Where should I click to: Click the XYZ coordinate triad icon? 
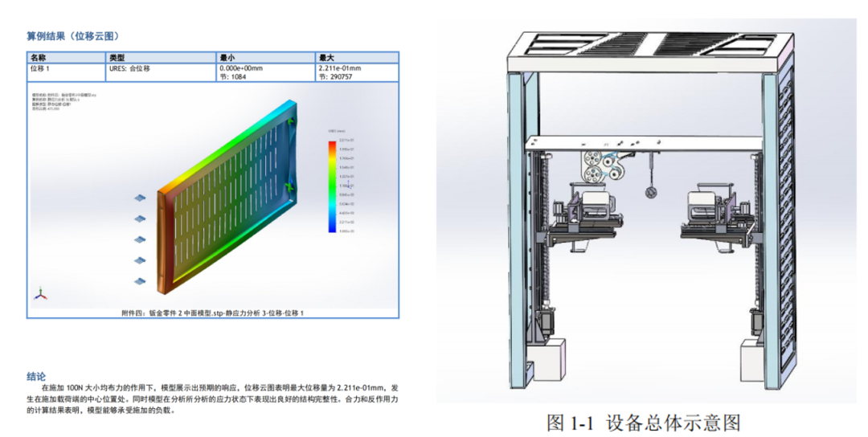39,293
